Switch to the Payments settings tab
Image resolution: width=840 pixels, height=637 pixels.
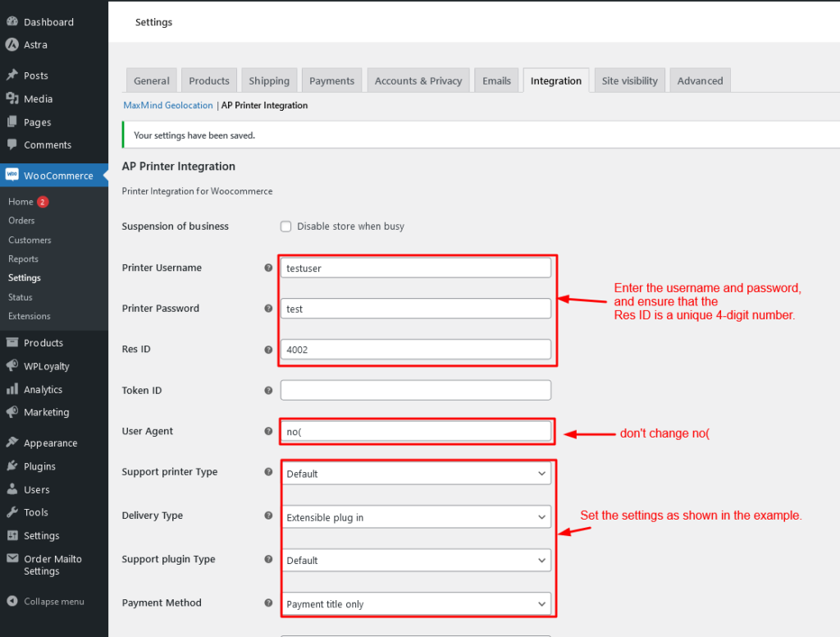click(331, 80)
